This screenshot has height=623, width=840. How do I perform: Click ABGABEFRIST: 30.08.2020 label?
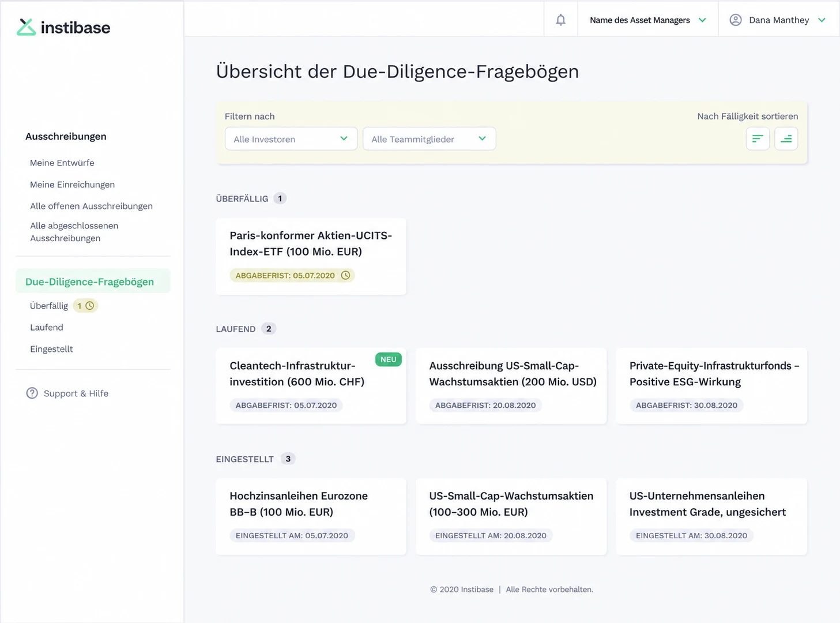click(687, 405)
